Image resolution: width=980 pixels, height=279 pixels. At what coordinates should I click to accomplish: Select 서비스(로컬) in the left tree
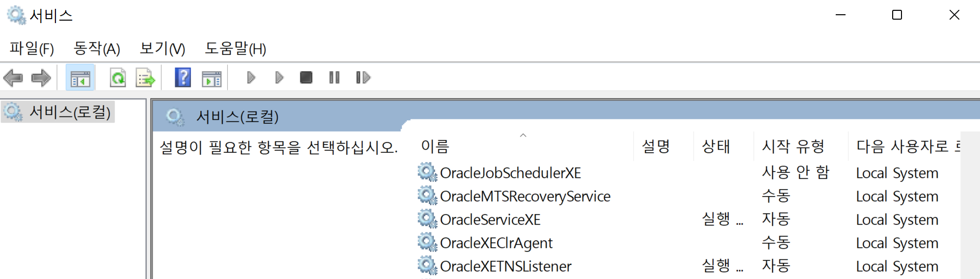pos(70,112)
